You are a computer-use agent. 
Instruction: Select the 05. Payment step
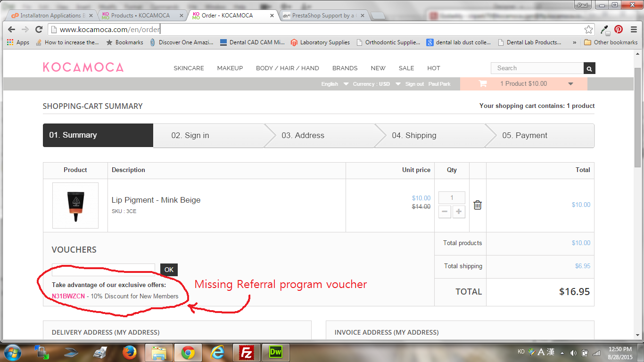540,135
